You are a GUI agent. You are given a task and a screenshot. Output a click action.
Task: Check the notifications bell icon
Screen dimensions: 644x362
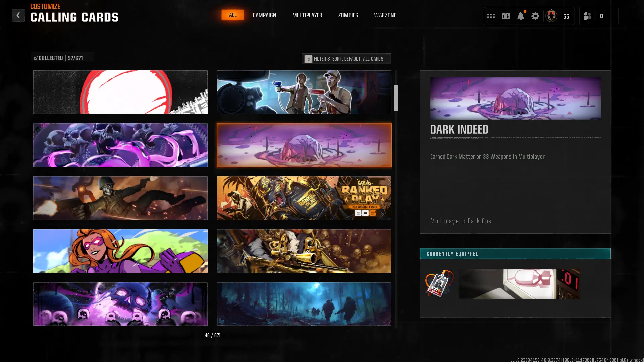pyautogui.click(x=521, y=16)
